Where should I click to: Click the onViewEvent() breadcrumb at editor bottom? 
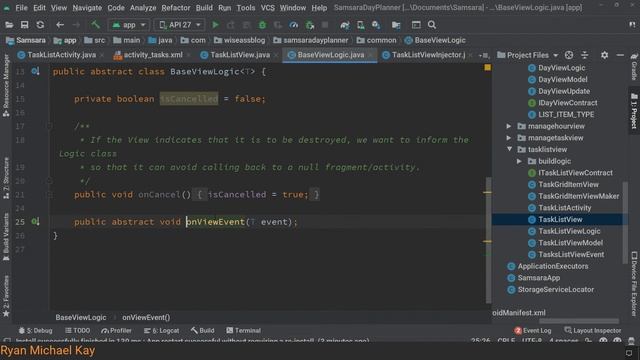[x=146, y=317]
